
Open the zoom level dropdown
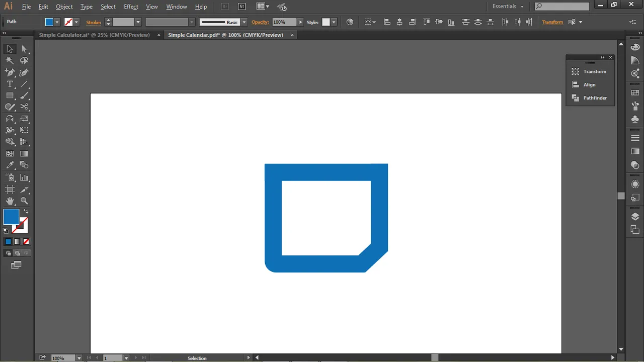pos(79,358)
